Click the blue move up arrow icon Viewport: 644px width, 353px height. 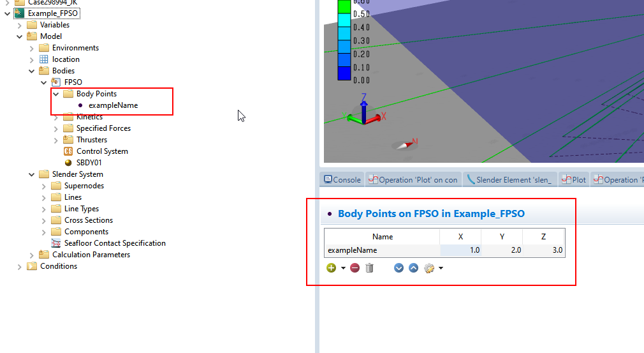point(413,268)
